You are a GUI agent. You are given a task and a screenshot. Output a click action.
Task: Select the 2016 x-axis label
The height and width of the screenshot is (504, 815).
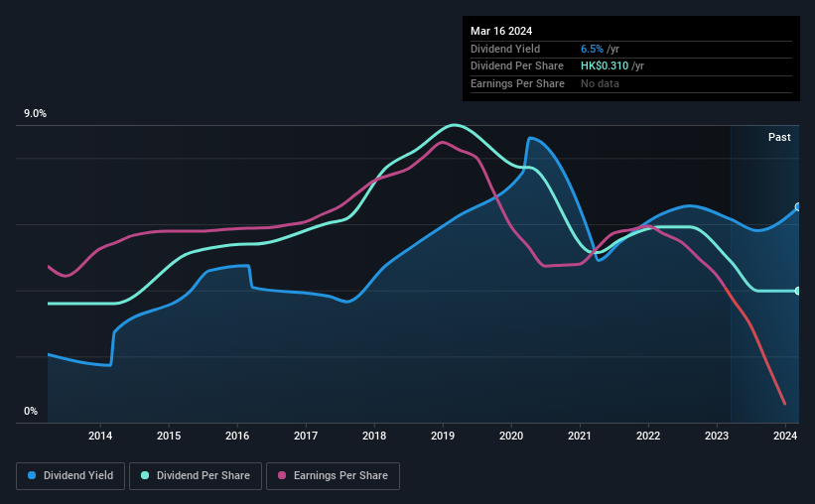(237, 436)
